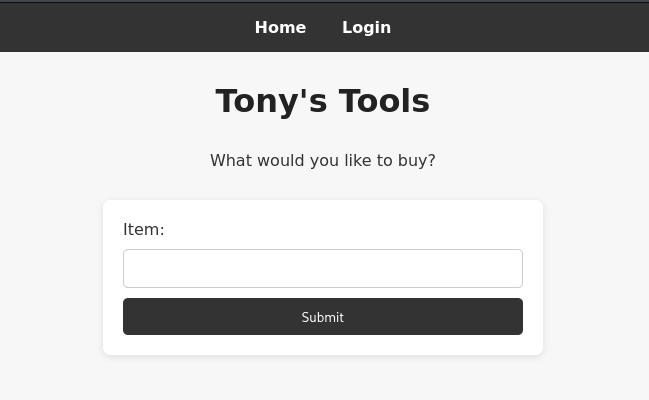Viewport: 649px width, 400px height.
Task: Submit the item purchase form
Action: tap(322, 317)
